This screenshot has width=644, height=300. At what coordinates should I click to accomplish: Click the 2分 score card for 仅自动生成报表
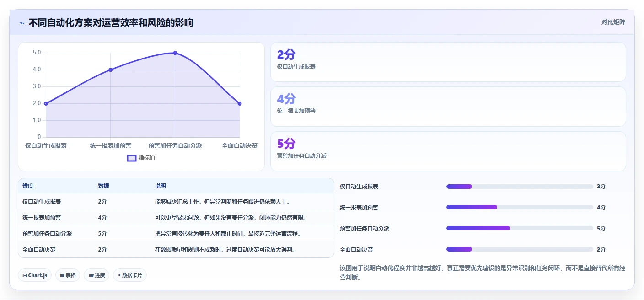coord(448,62)
